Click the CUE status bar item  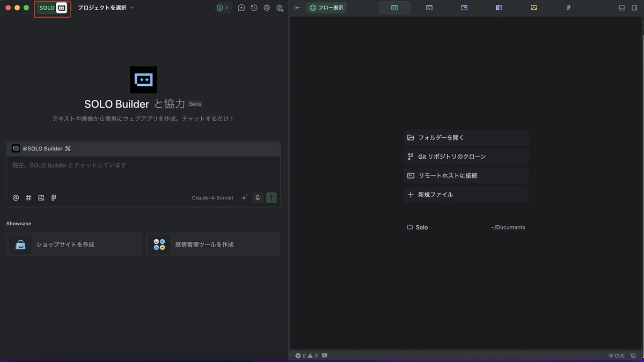click(x=616, y=356)
